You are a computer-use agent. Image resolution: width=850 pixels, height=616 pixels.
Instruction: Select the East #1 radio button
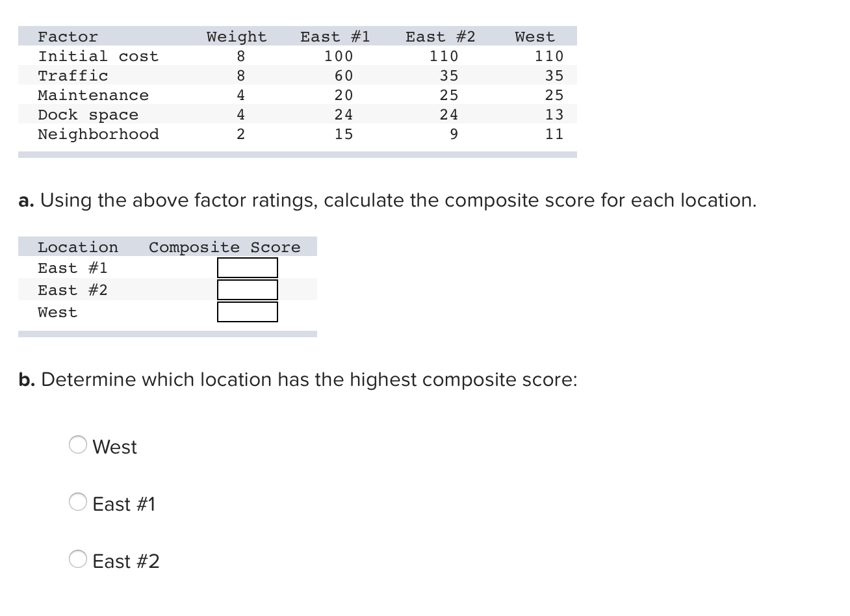point(77,502)
